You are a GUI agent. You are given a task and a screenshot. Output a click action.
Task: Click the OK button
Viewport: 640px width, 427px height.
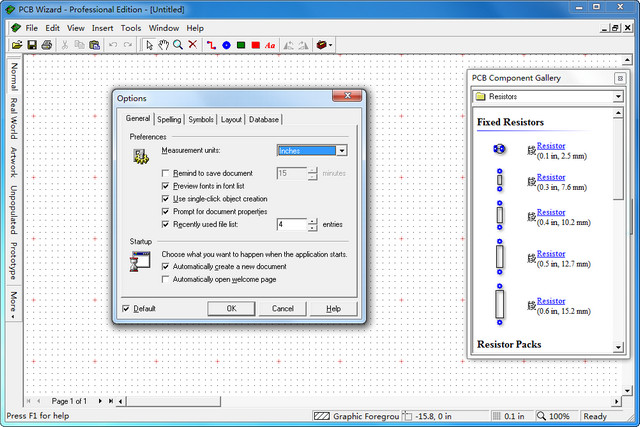(x=231, y=309)
